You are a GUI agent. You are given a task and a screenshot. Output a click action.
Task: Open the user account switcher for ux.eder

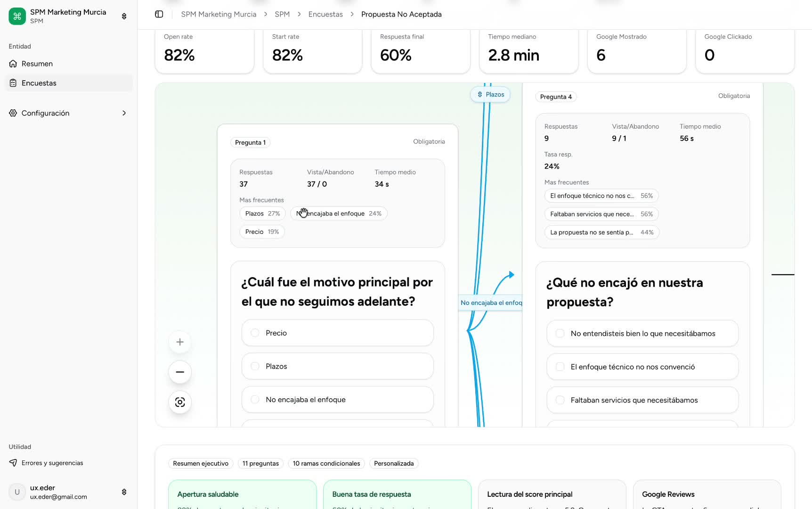point(124,492)
